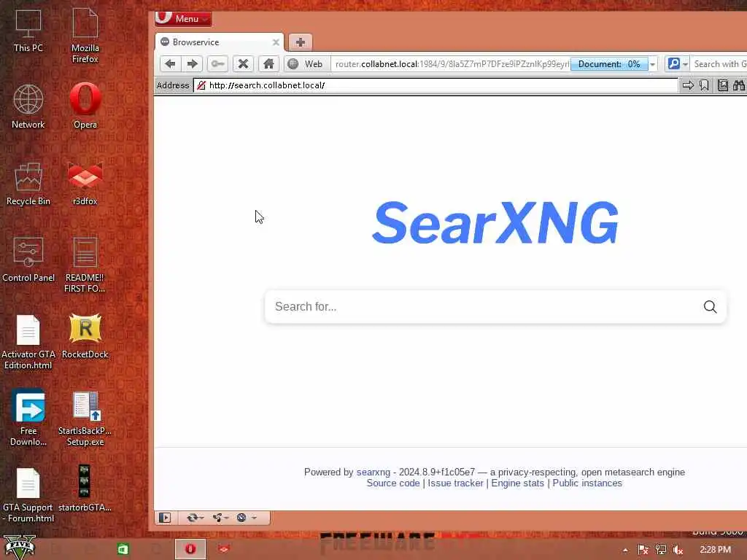Select the Activator GTA Edition.html file
The height and width of the screenshot is (560, 747).
28,342
